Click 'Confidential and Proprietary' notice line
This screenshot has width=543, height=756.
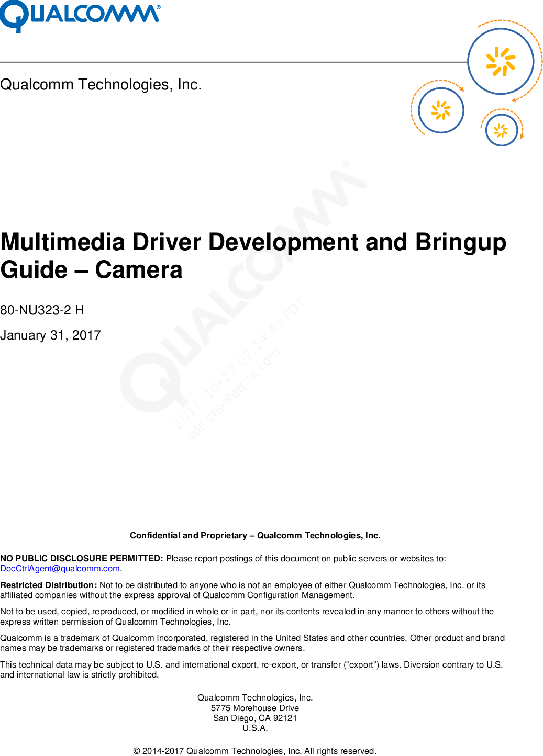pos(255,536)
